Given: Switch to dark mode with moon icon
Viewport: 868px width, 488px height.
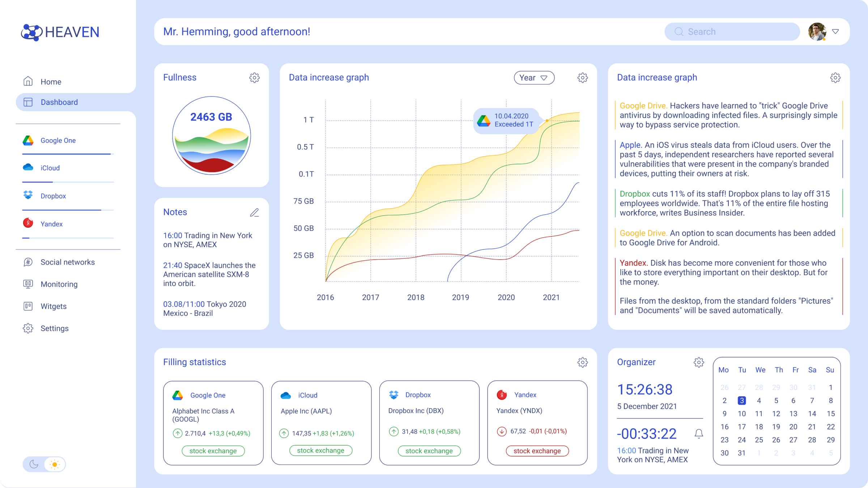Looking at the screenshot, I should (34, 464).
